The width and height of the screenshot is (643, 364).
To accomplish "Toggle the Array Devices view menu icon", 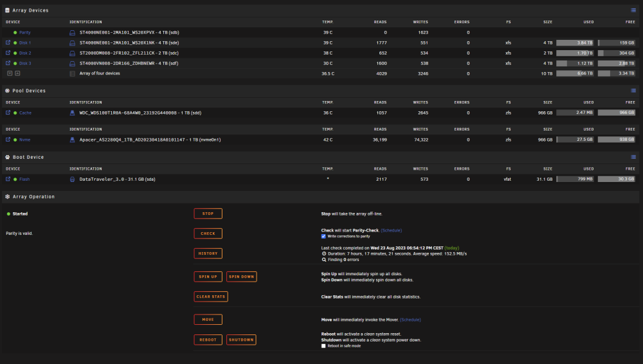I will click(633, 10).
